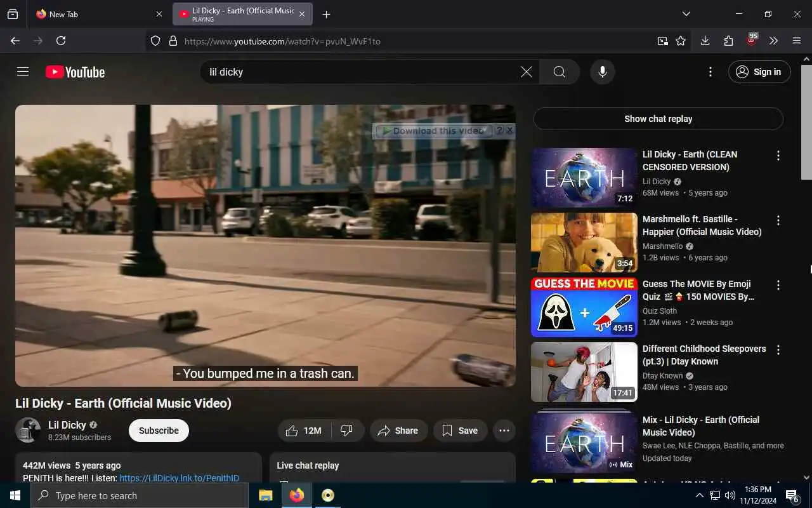The height and width of the screenshot is (508, 812).
Task: Open tracking protection shield icon
Action: click(155, 41)
